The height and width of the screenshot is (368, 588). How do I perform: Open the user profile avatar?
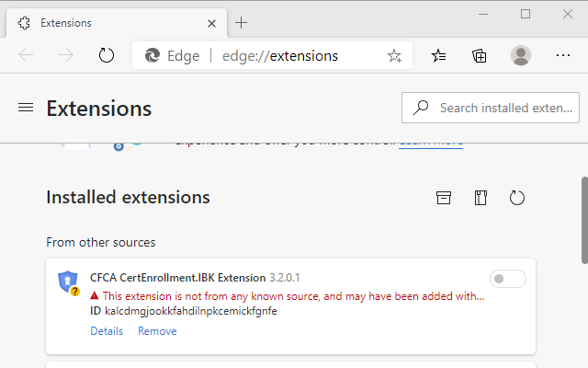click(x=521, y=55)
